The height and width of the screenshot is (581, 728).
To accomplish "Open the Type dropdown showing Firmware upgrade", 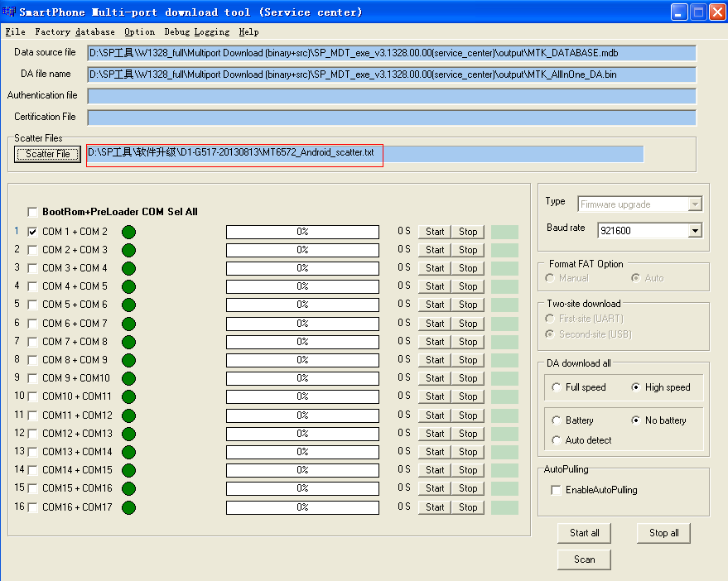I will coord(640,204).
